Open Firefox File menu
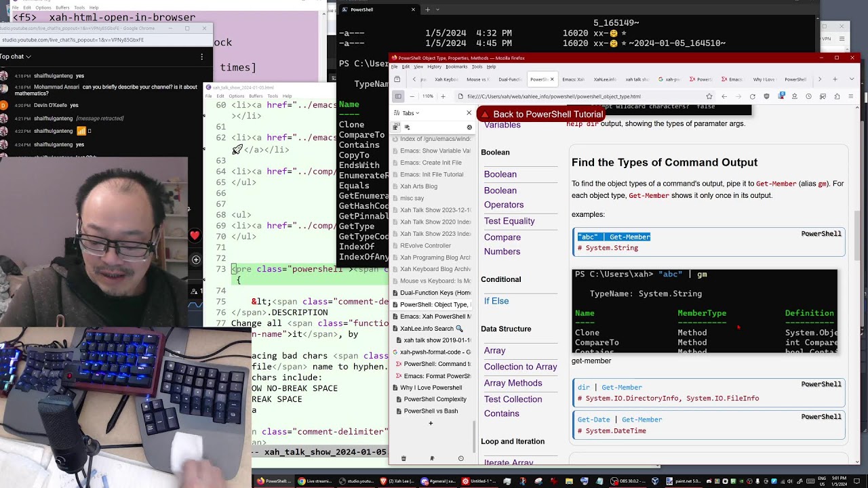The image size is (868, 488). [395, 66]
